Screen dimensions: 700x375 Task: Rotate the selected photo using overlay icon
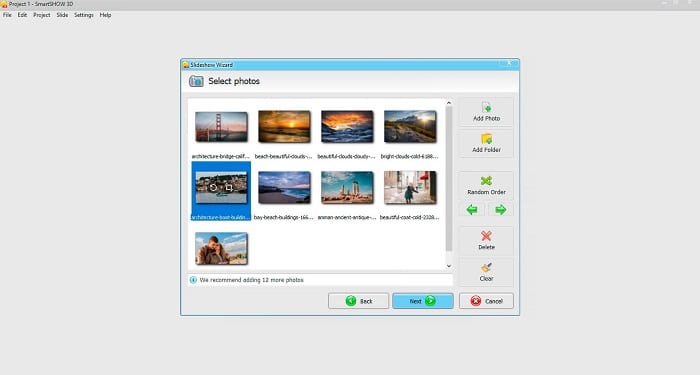(213, 188)
